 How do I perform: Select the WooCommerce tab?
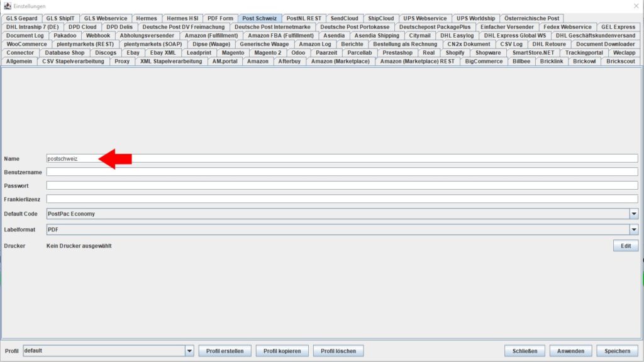pos(26,45)
